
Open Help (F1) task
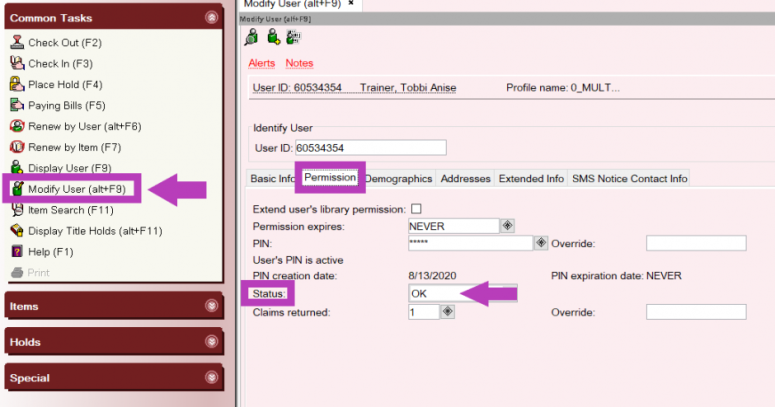(50, 252)
